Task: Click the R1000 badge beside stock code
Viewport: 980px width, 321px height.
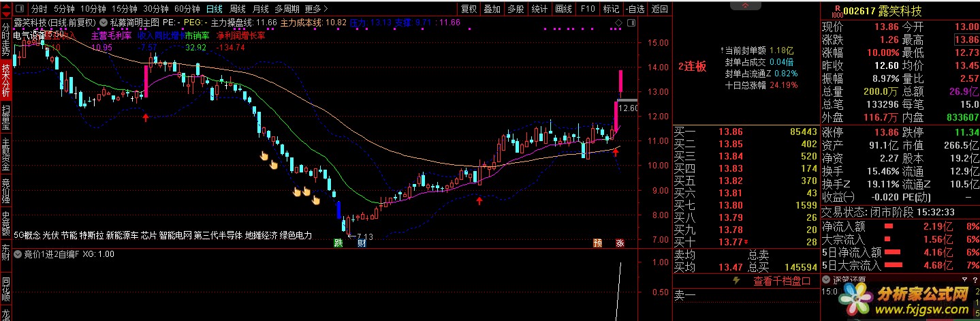Action: point(839,12)
